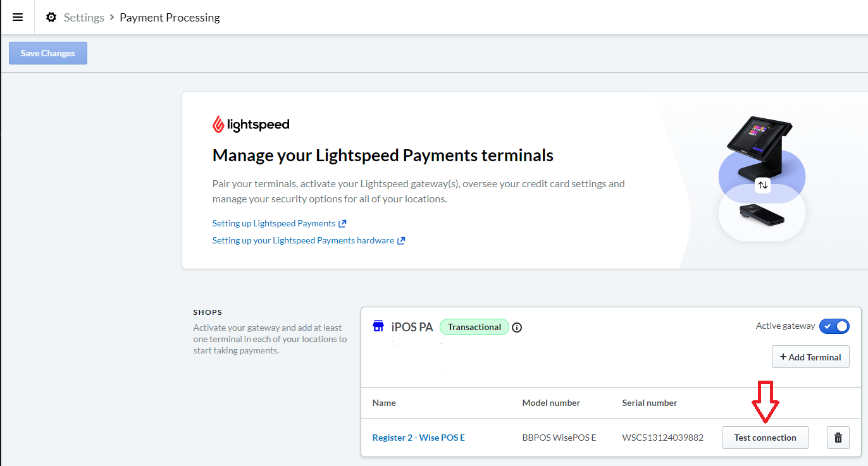Click the Model number column header
This screenshot has width=868, height=466.
point(551,403)
